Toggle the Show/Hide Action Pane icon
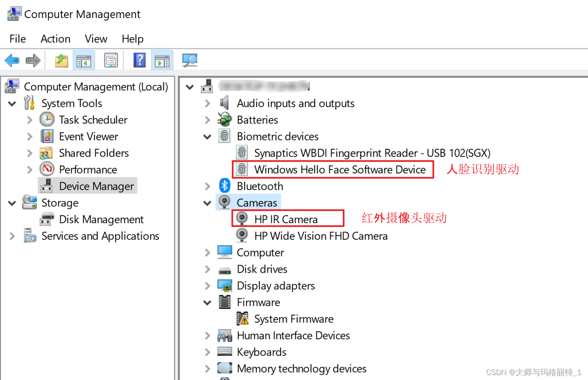 (x=162, y=61)
